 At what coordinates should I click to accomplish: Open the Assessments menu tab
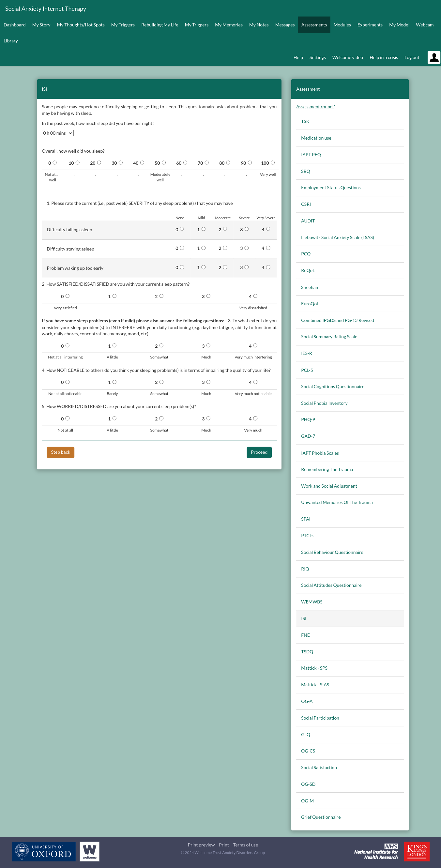[314, 25]
